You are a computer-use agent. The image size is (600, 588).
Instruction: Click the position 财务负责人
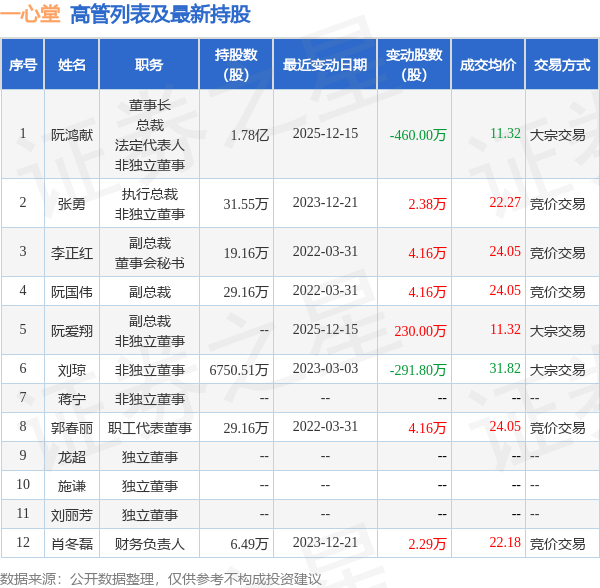pyautogui.click(x=150, y=544)
